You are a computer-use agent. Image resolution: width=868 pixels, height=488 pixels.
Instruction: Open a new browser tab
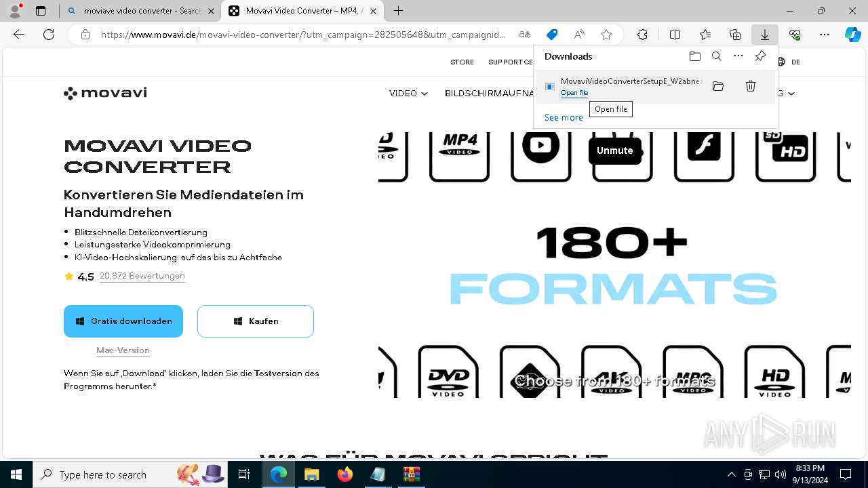pos(399,11)
